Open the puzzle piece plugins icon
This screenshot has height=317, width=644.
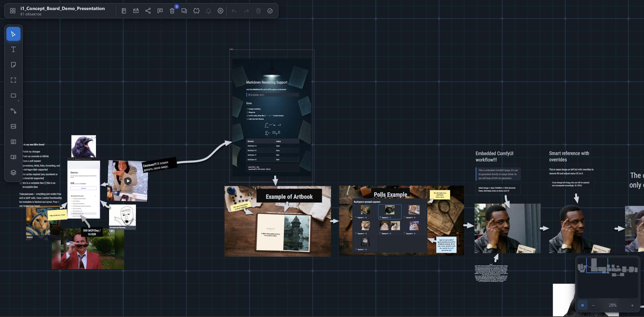[x=196, y=11]
